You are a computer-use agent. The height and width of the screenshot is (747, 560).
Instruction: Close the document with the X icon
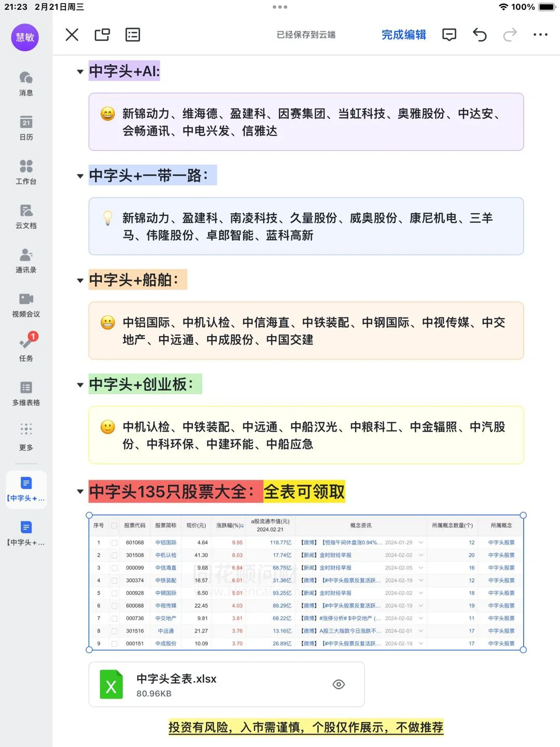pos(72,35)
